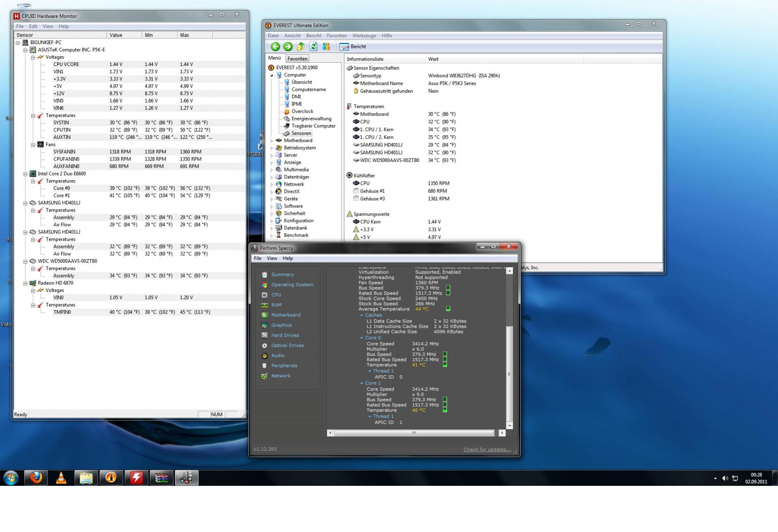Collapse the Caches section in Speccy
The height and width of the screenshot is (532, 778).
[362, 315]
